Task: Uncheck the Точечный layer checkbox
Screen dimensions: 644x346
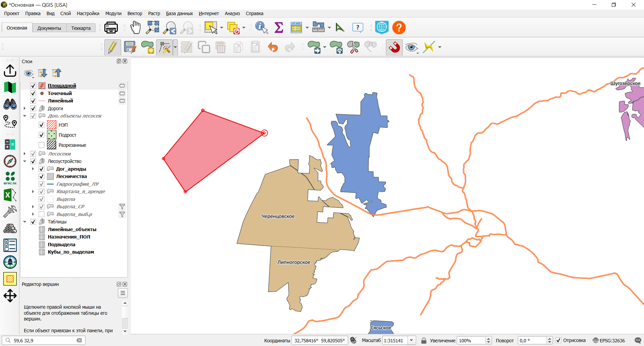Action: click(x=33, y=93)
